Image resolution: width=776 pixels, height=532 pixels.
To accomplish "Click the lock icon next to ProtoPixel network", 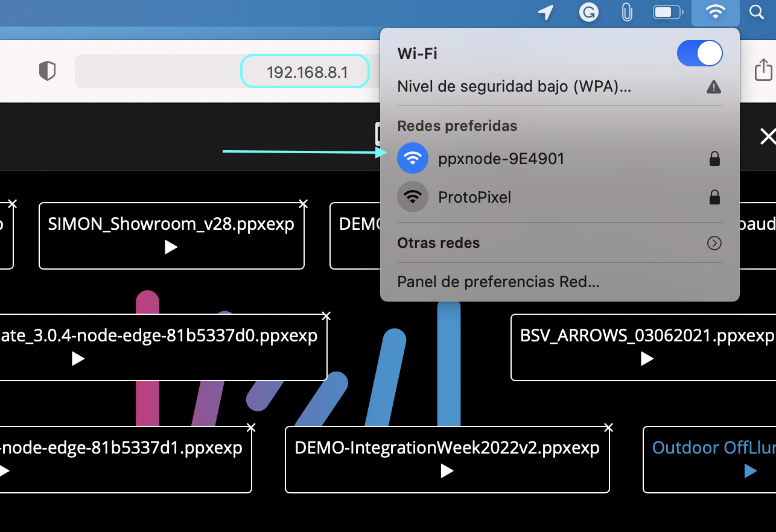I will pos(714,197).
